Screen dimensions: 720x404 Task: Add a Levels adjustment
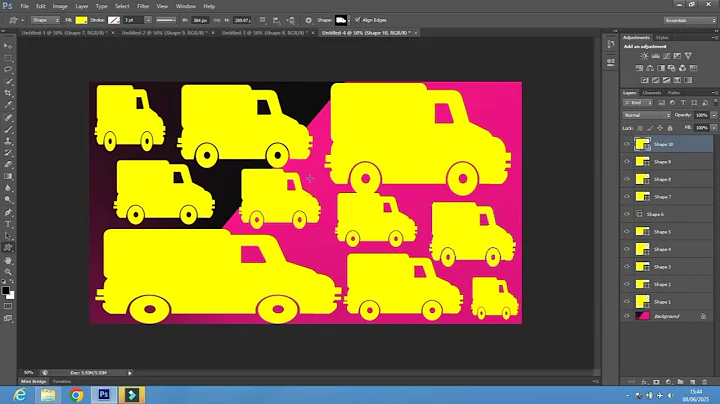click(x=656, y=56)
